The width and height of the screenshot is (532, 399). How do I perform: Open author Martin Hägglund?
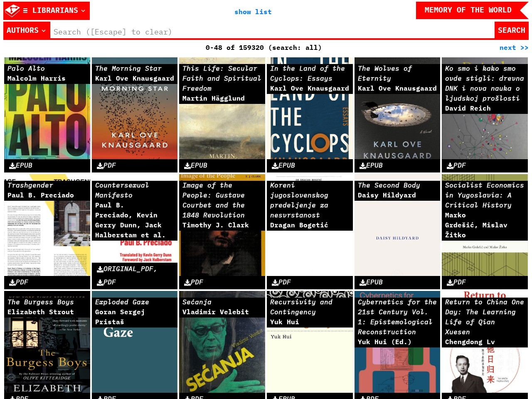click(214, 99)
